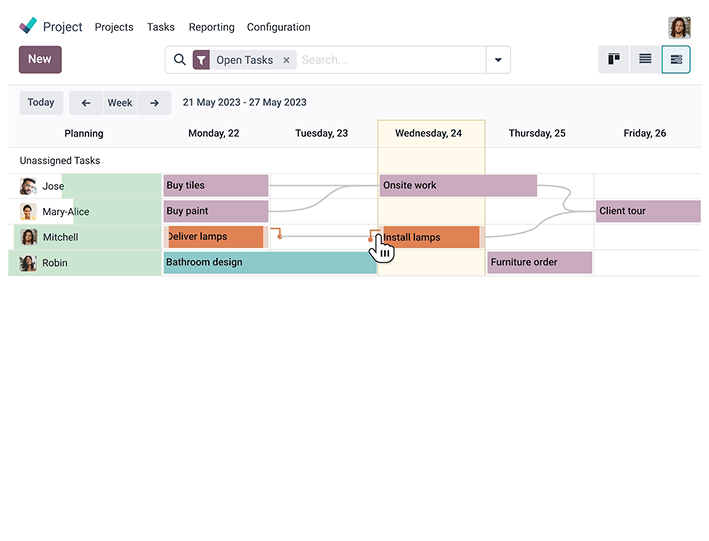Click the search magnifier icon
Viewport: 709px width, 541px height.
point(180,60)
